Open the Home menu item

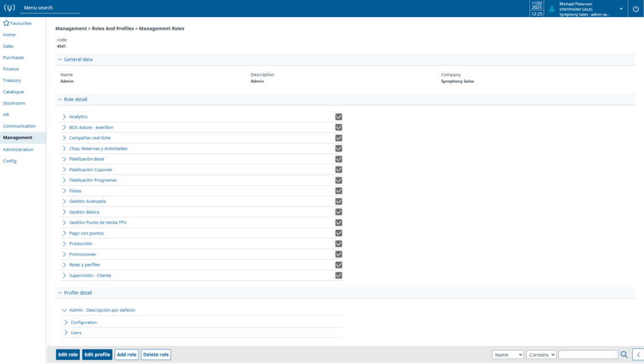tap(9, 35)
